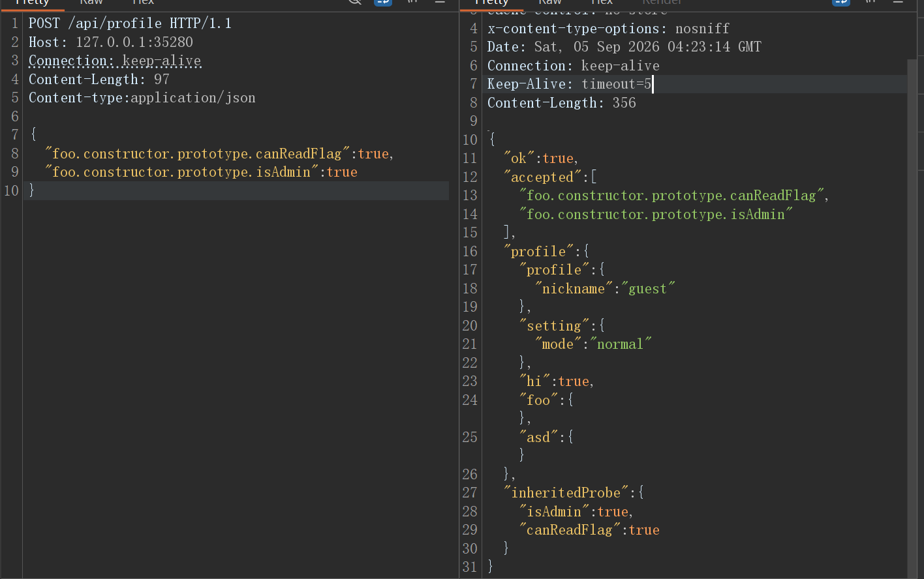Switch the request pane to Hex view
Viewport: 924px width, 579px height.
click(x=143, y=2)
